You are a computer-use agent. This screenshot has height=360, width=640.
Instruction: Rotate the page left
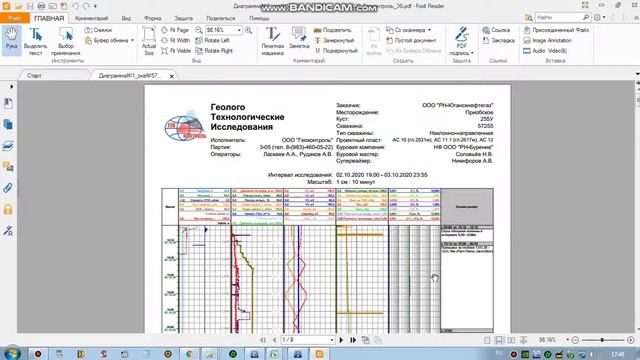click(x=212, y=40)
